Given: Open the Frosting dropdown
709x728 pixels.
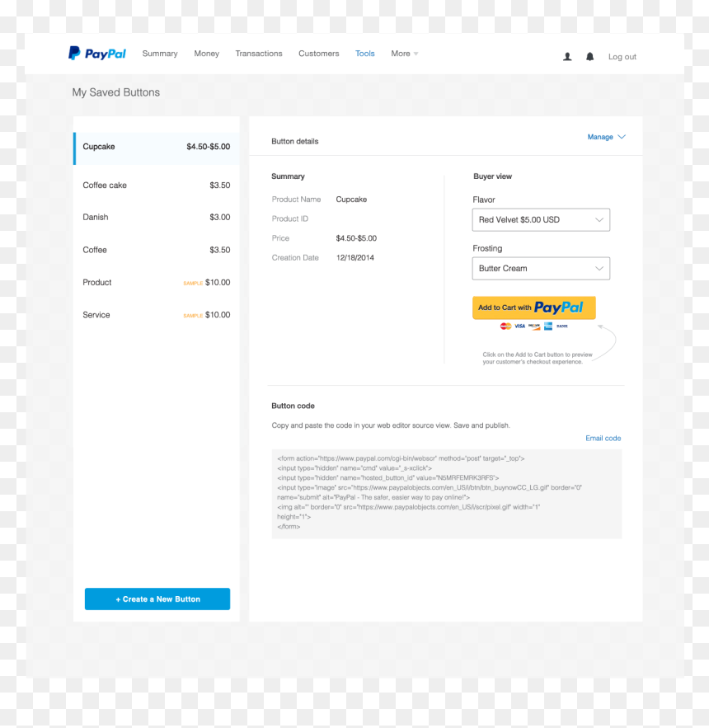Looking at the screenshot, I should pyautogui.click(x=541, y=268).
